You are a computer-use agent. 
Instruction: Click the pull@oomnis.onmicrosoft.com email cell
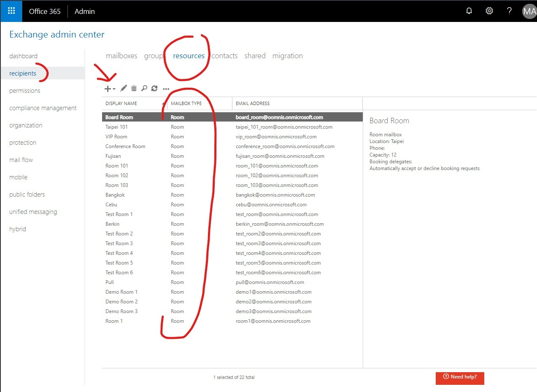pos(270,282)
